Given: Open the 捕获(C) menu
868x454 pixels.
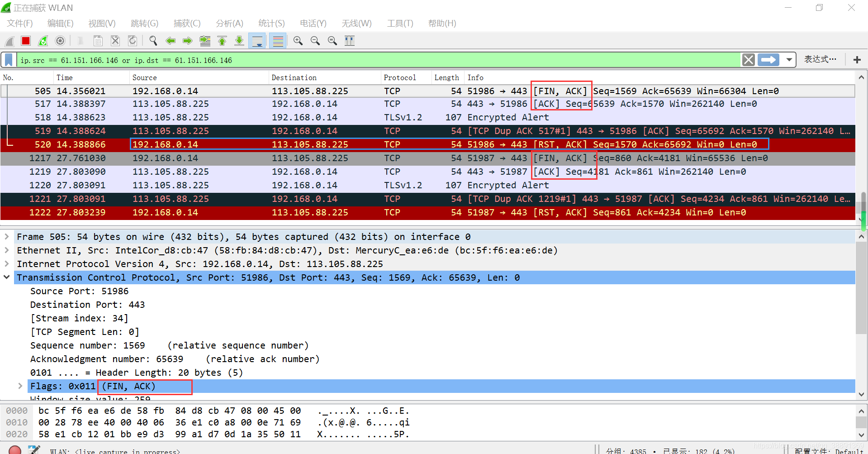Looking at the screenshot, I should 187,23.
